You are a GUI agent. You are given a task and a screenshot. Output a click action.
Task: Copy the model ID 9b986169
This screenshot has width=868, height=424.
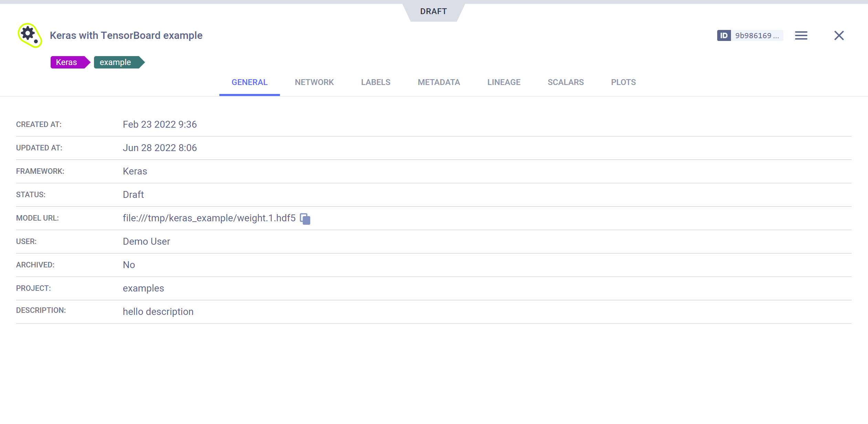point(756,35)
